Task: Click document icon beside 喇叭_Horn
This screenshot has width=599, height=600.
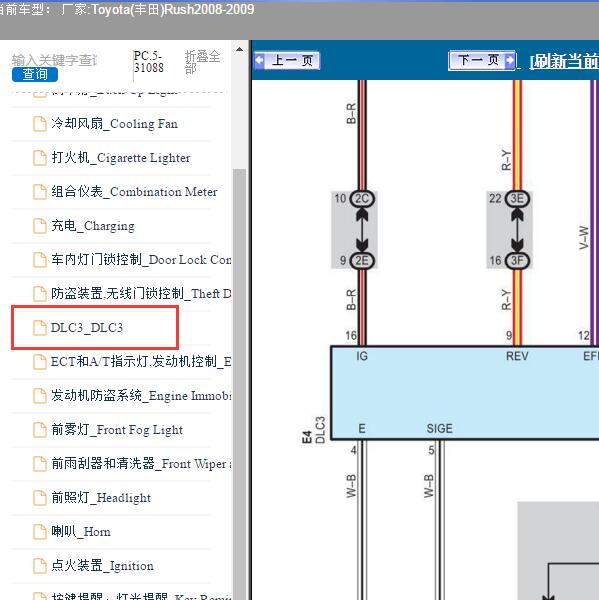Action: pos(40,532)
